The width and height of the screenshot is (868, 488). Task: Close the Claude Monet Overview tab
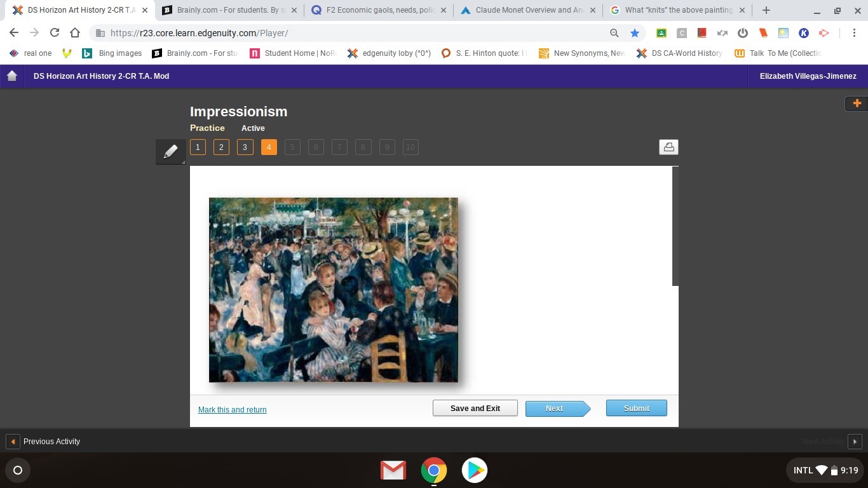tap(592, 10)
